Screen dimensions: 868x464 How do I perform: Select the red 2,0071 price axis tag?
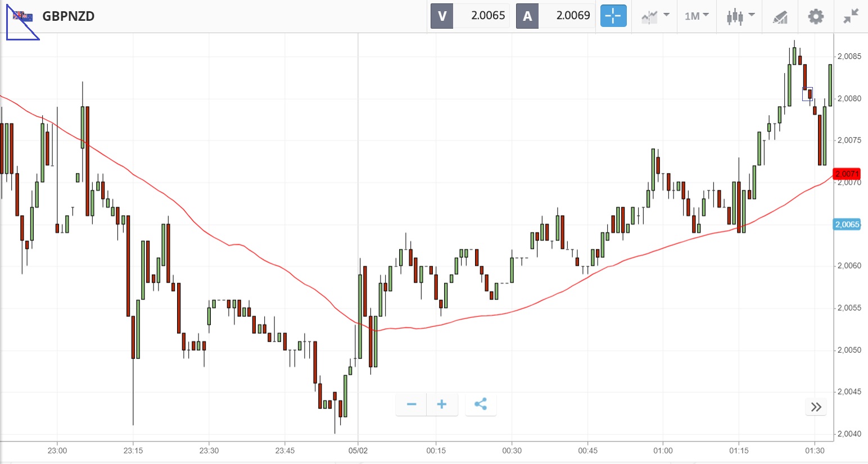847,174
